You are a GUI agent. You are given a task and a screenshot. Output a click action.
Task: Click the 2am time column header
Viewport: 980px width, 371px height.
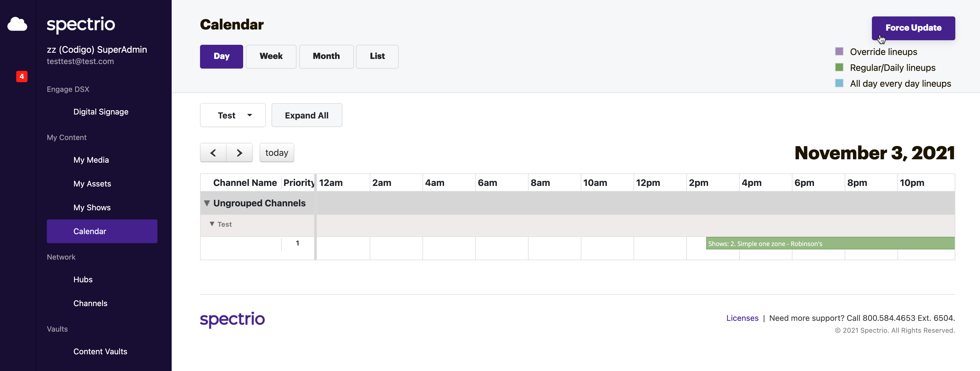click(x=381, y=183)
